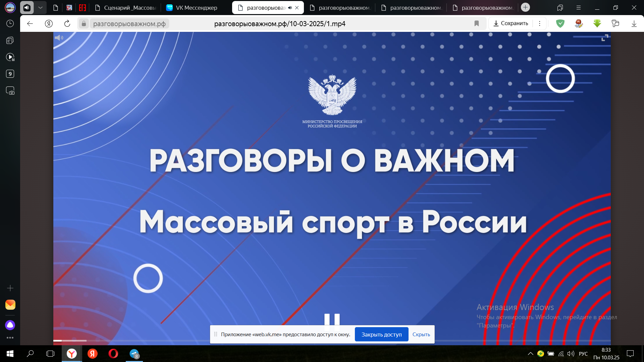Click the sidebar icon numbered 9
This screenshot has width=644, height=362.
pos(10,74)
